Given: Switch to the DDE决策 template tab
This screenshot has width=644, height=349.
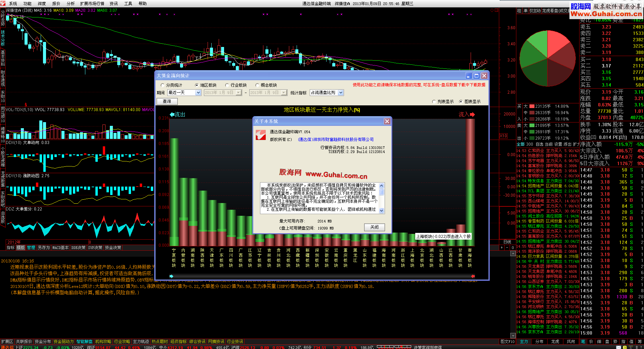Looking at the screenshot, I should [x=78, y=248].
